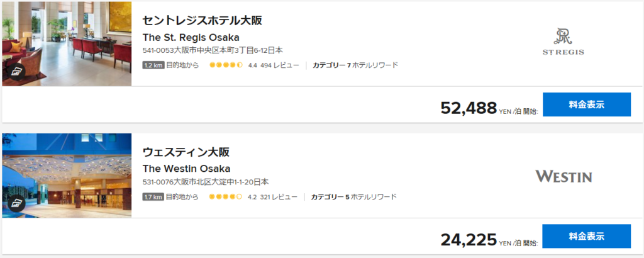Open St. Regis Osaka photo gallery icon
The width and height of the screenshot is (644, 258).
click(x=16, y=72)
